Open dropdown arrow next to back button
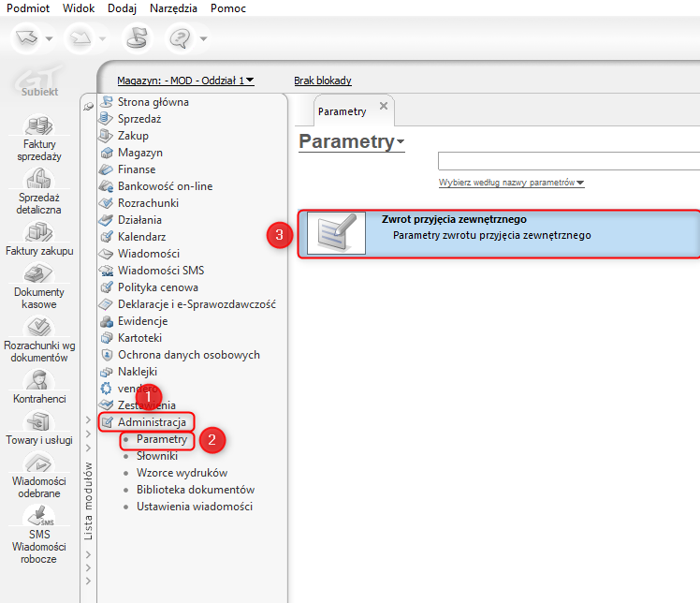 click(49, 39)
